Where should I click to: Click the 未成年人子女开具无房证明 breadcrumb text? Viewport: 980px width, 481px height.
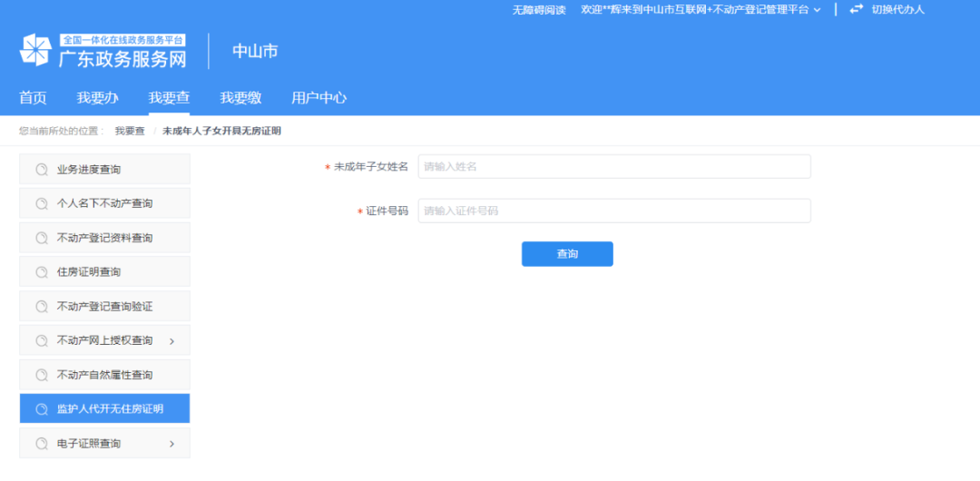(222, 131)
